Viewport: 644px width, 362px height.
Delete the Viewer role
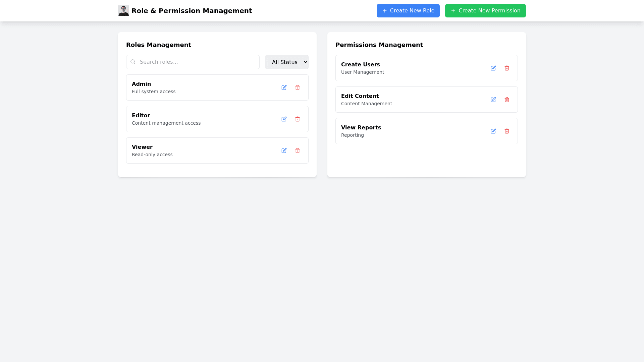(298, 150)
